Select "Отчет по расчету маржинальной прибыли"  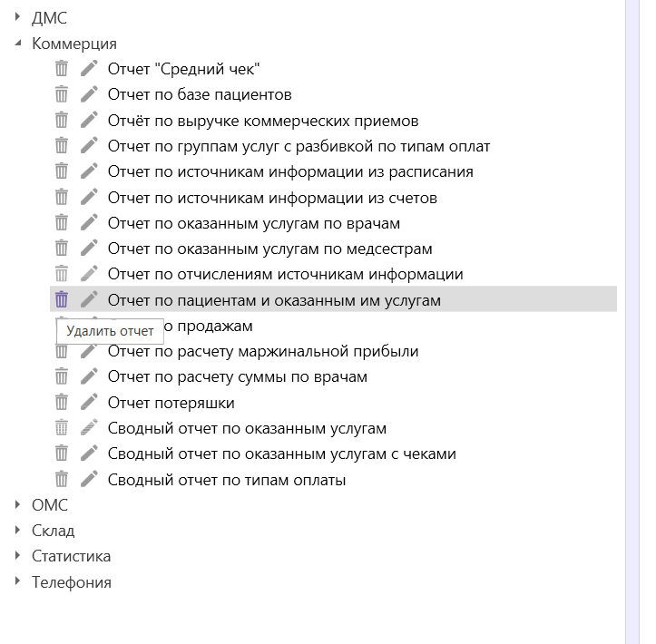[x=263, y=351]
